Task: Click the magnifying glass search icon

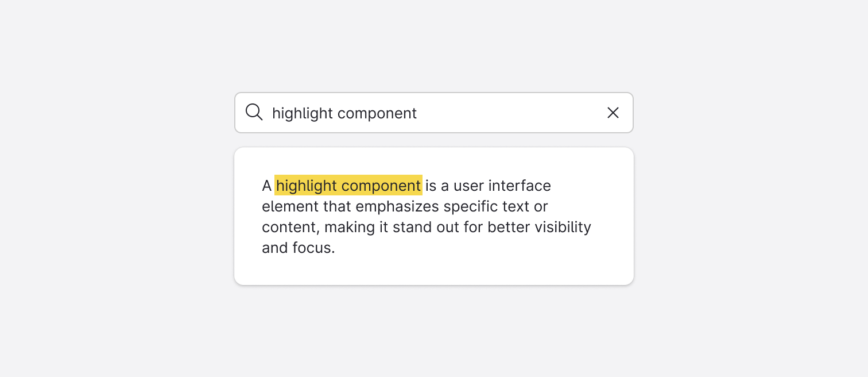Action: tap(254, 112)
